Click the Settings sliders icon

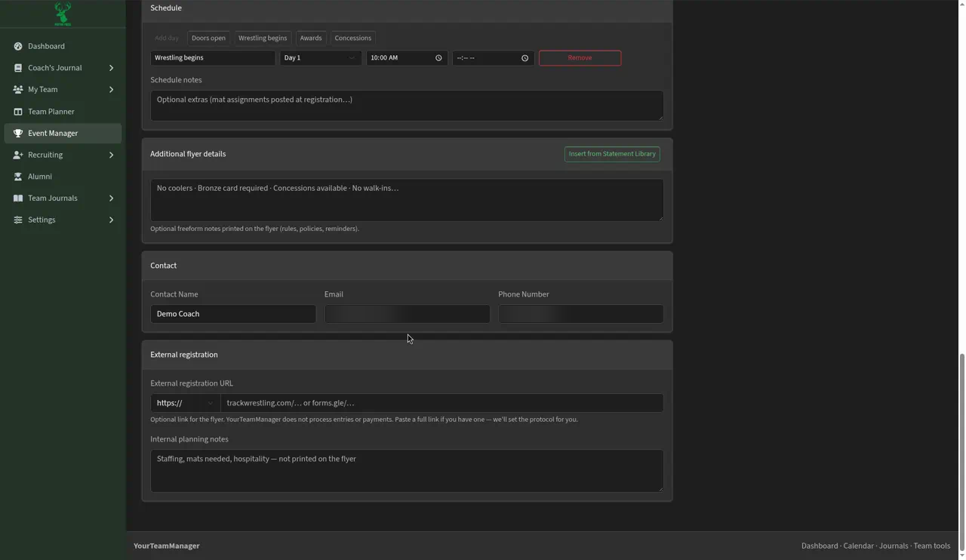(x=18, y=220)
